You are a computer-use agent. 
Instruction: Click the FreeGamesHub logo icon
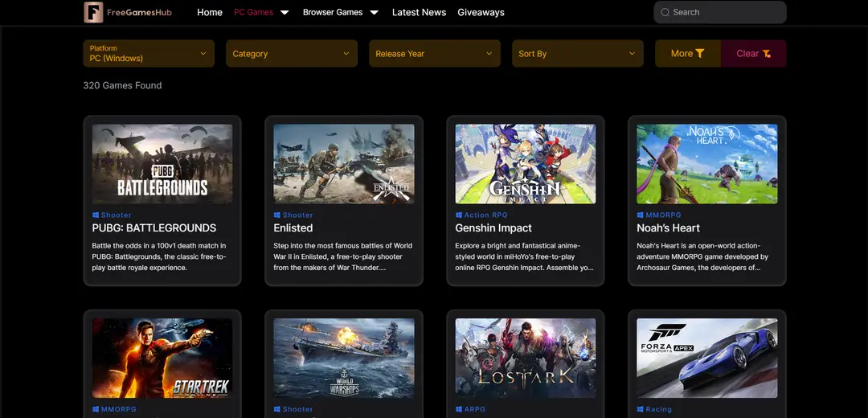pos(93,12)
